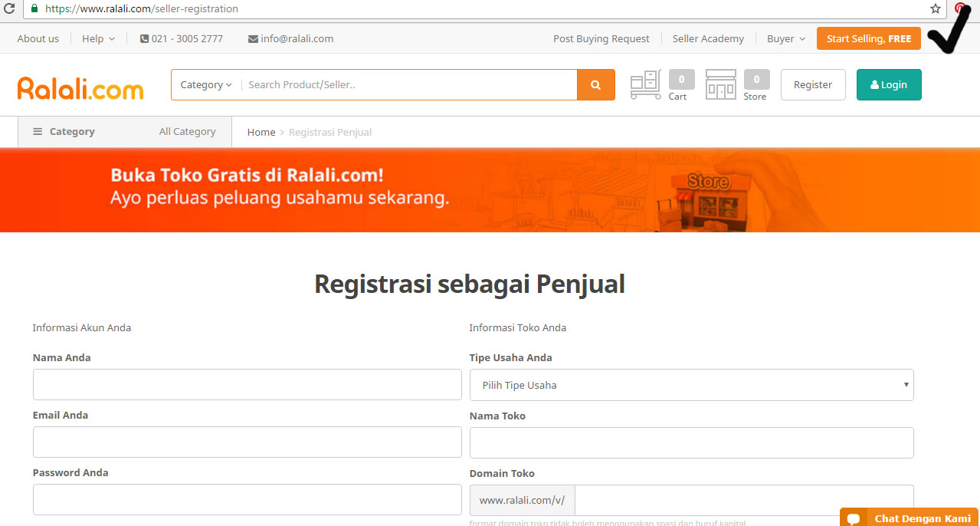Click the Home breadcrumb link
980x526 pixels.
pos(261,133)
